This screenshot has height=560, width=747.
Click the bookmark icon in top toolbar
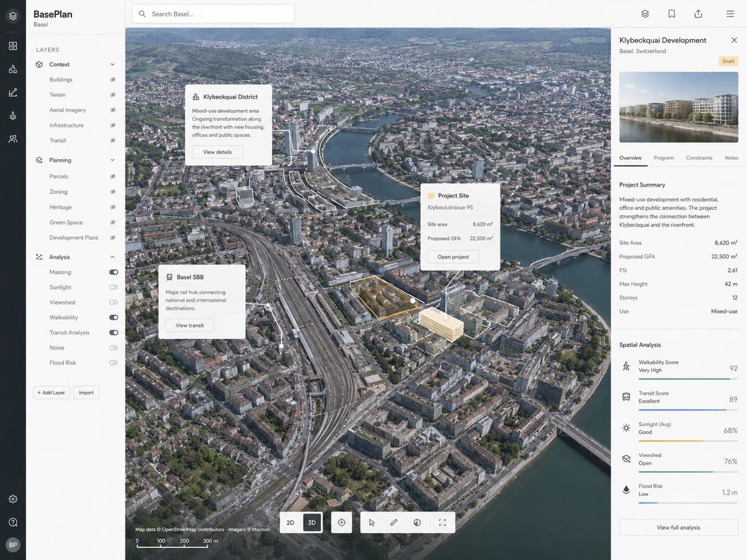click(672, 14)
